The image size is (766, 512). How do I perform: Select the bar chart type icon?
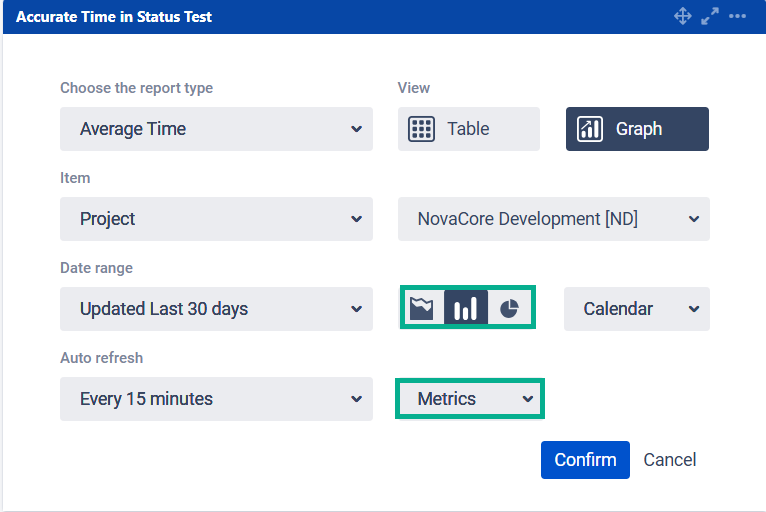[465, 308]
